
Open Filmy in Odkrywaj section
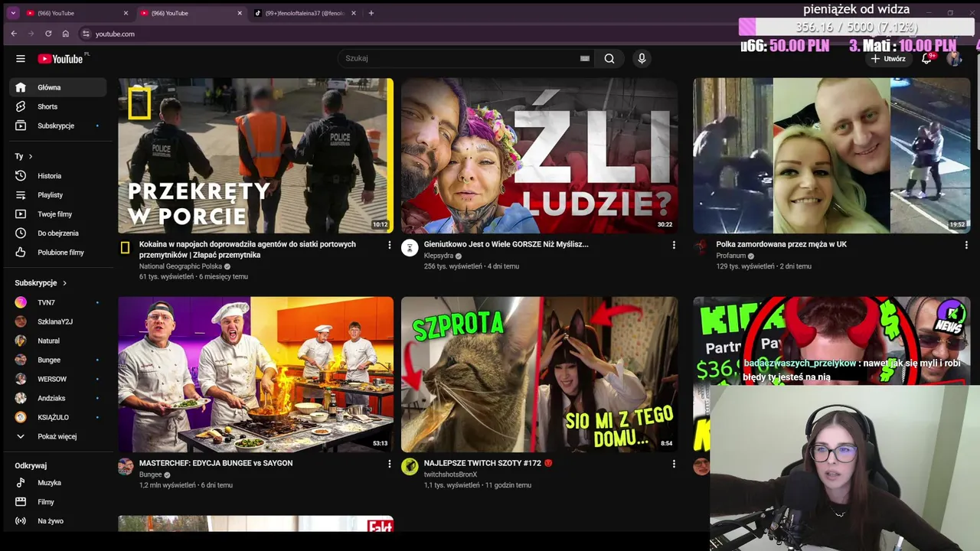tap(58, 502)
